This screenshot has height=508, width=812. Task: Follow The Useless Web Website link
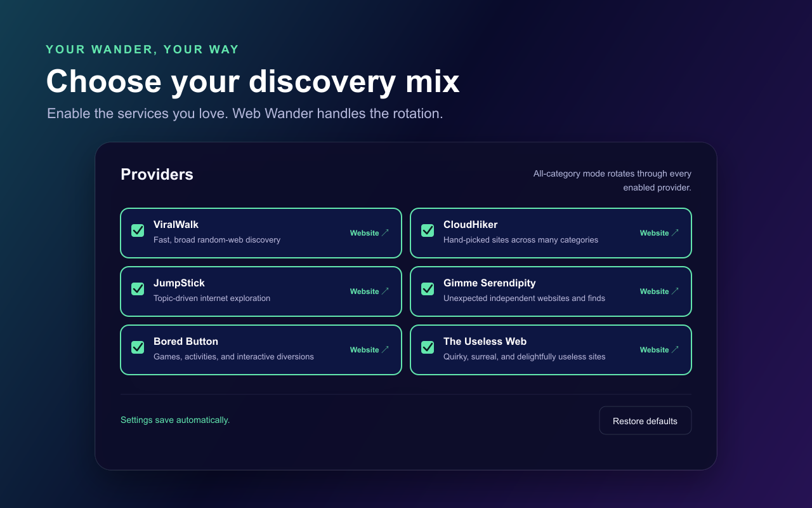tap(660, 350)
